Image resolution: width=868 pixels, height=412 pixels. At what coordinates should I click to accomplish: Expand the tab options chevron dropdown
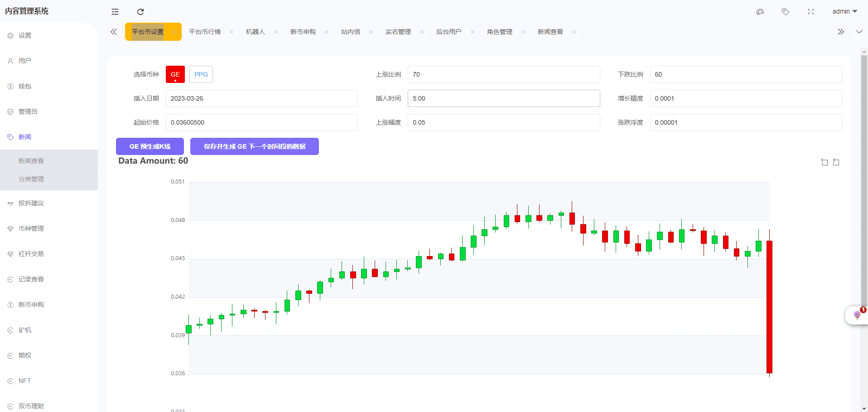tap(859, 32)
